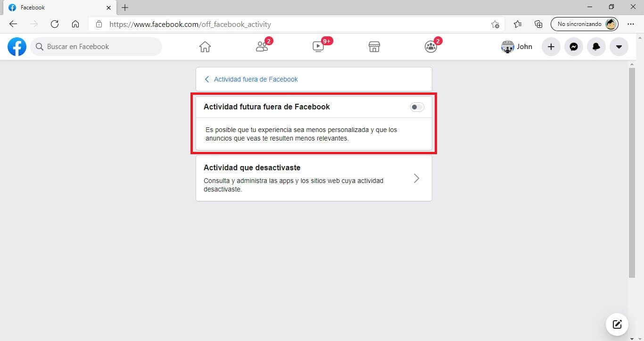The image size is (644, 341).
Task: Open a new browser tab
Action: coord(125,8)
